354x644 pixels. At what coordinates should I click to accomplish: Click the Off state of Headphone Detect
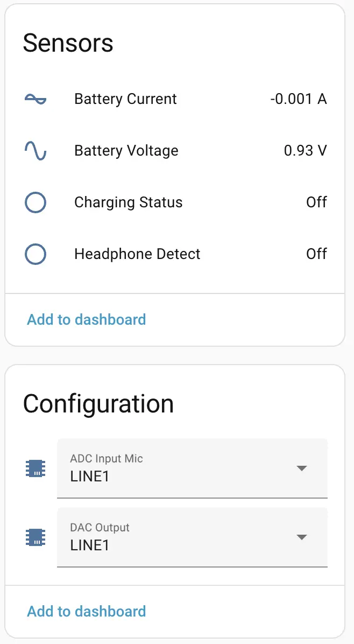coord(316,254)
